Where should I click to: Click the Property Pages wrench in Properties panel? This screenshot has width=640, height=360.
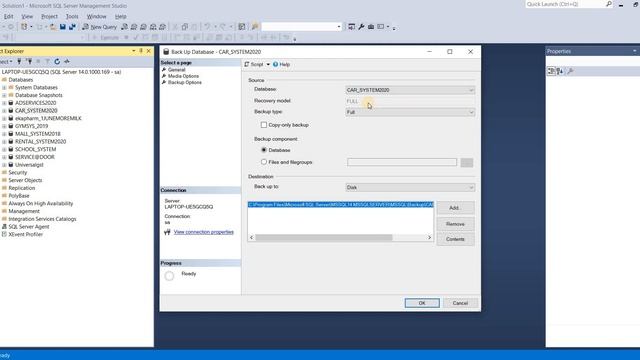pyautogui.click(x=571, y=71)
